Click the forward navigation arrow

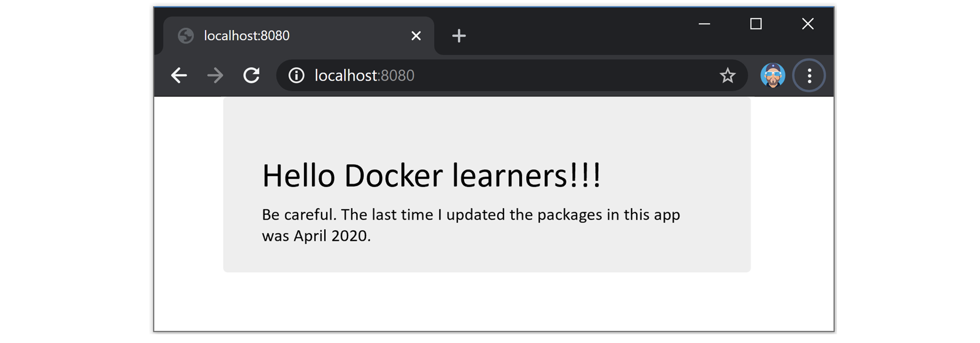[215, 76]
